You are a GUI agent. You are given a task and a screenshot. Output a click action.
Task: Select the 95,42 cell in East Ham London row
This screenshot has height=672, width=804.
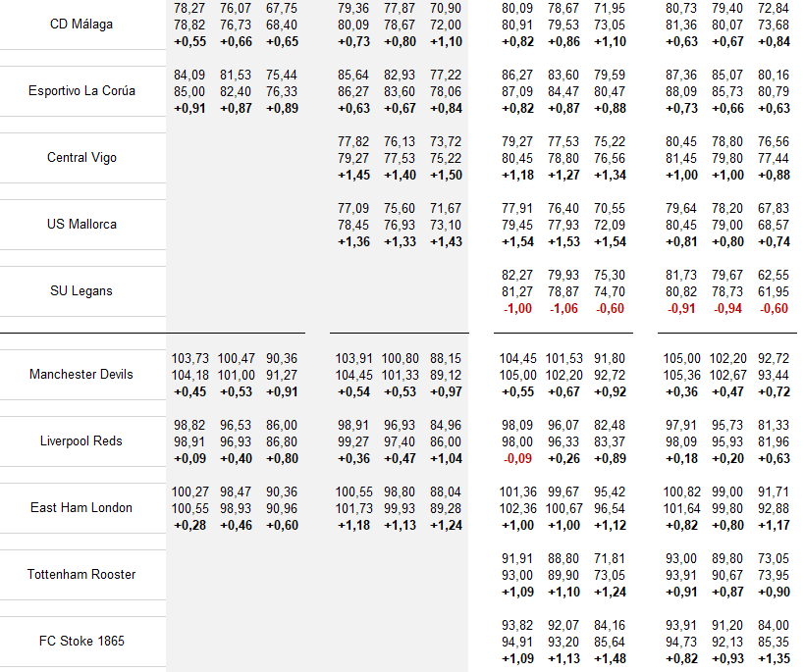coord(610,492)
